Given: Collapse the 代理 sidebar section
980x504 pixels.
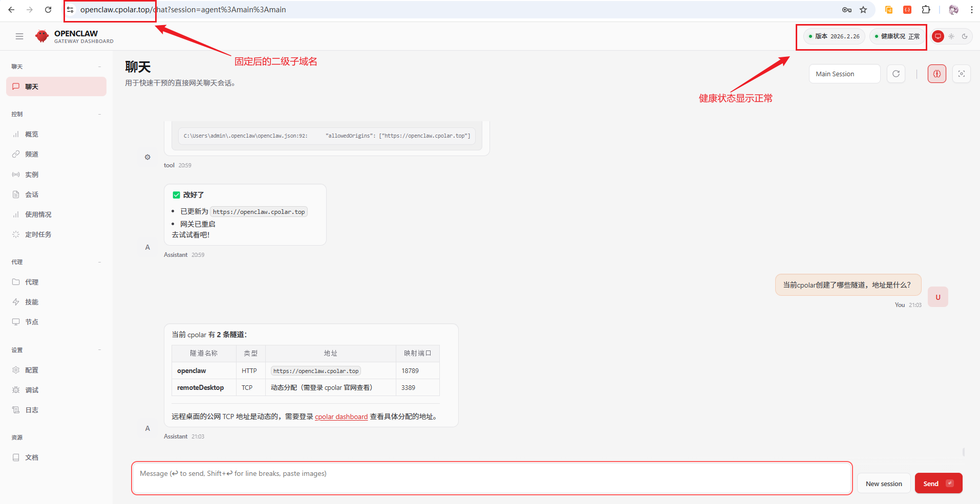Looking at the screenshot, I should [x=100, y=261].
